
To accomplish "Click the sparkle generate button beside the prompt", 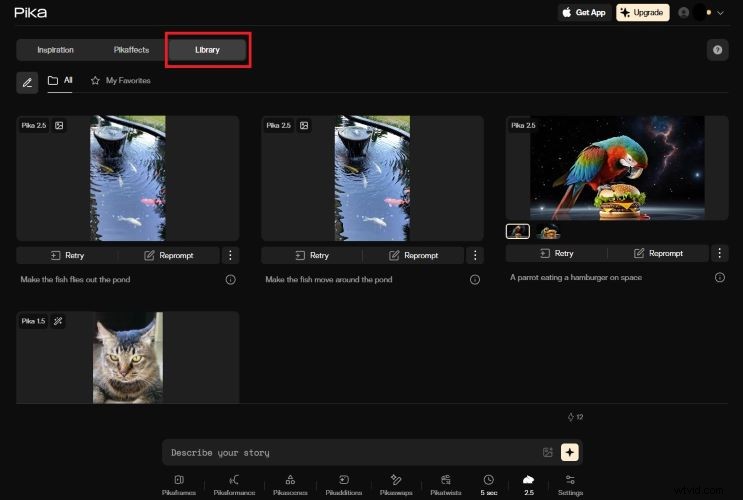I will point(570,452).
